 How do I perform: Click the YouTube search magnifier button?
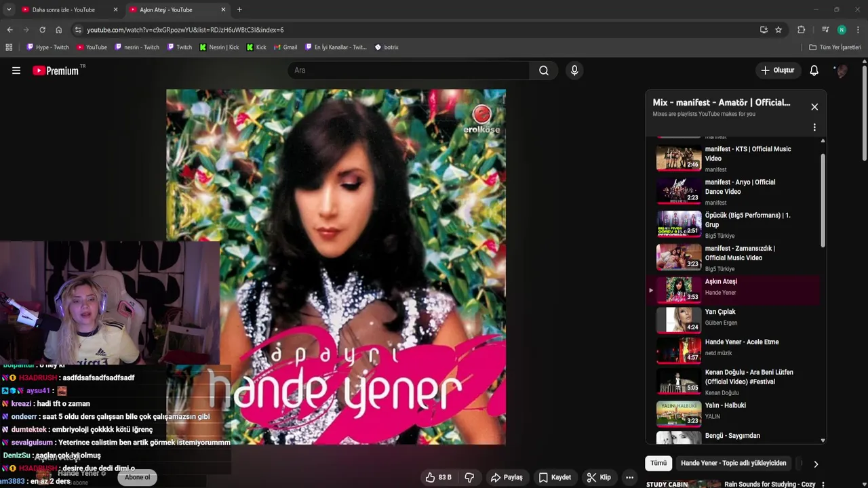(544, 70)
